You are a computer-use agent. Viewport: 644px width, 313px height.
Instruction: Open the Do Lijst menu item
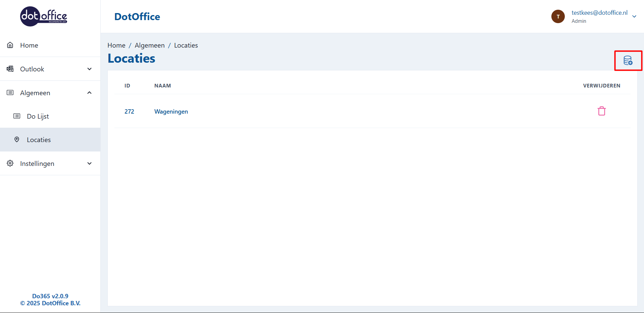(x=38, y=116)
